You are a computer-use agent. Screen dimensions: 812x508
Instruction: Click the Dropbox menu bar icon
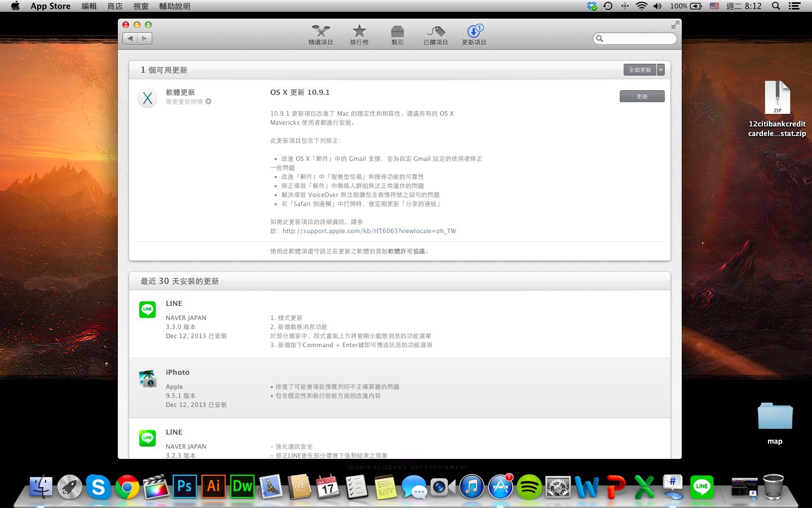pyautogui.click(x=592, y=6)
